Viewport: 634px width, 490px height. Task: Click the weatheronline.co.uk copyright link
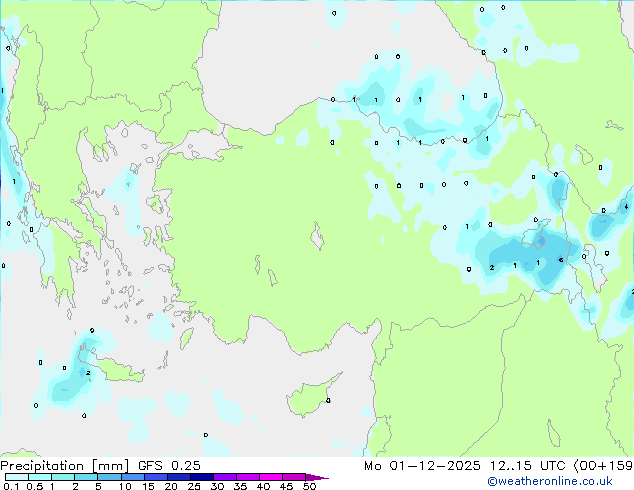(549, 481)
